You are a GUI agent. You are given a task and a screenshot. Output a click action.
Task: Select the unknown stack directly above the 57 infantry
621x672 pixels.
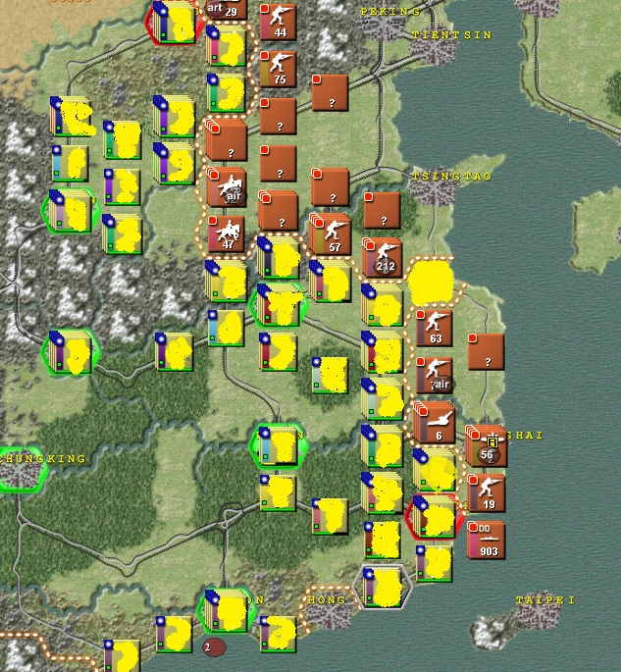[330, 186]
